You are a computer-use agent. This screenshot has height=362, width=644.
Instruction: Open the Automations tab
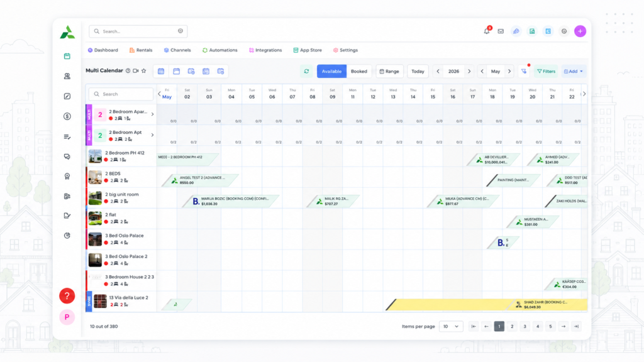219,50
